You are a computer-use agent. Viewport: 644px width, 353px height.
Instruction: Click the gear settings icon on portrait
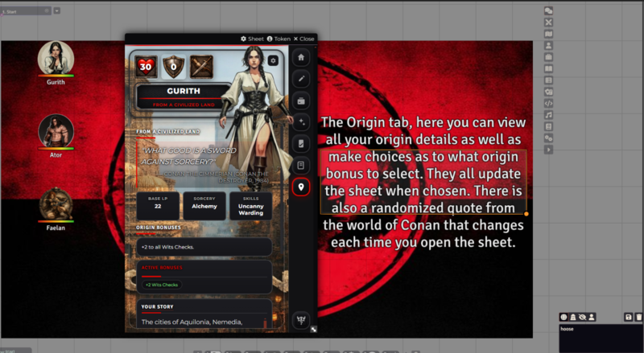[274, 60]
